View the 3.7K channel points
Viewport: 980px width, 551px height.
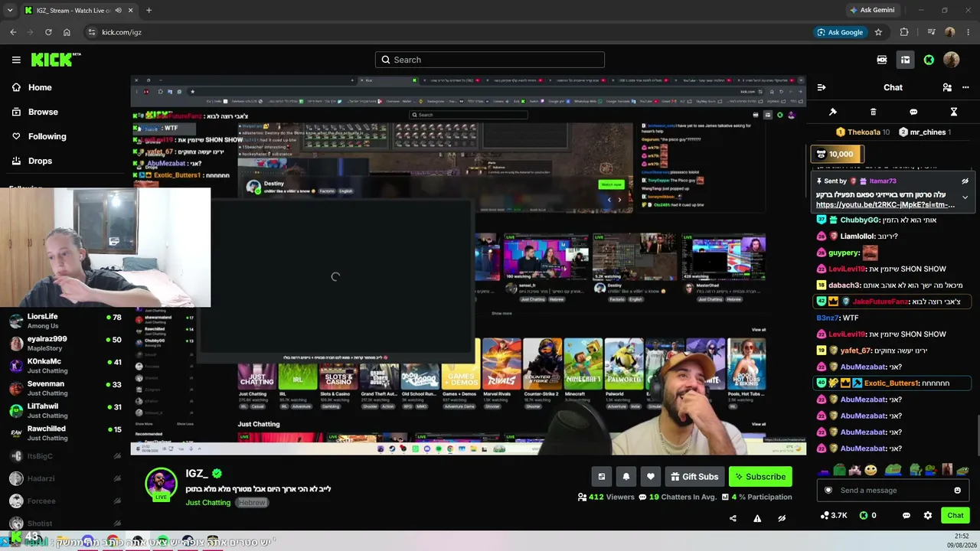(834, 515)
